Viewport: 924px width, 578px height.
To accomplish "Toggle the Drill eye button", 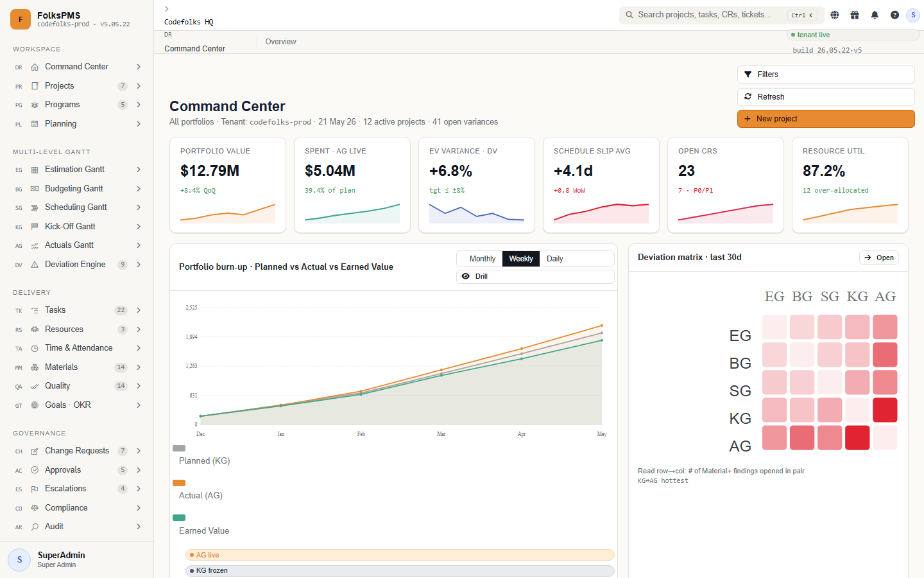I will (535, 276).
